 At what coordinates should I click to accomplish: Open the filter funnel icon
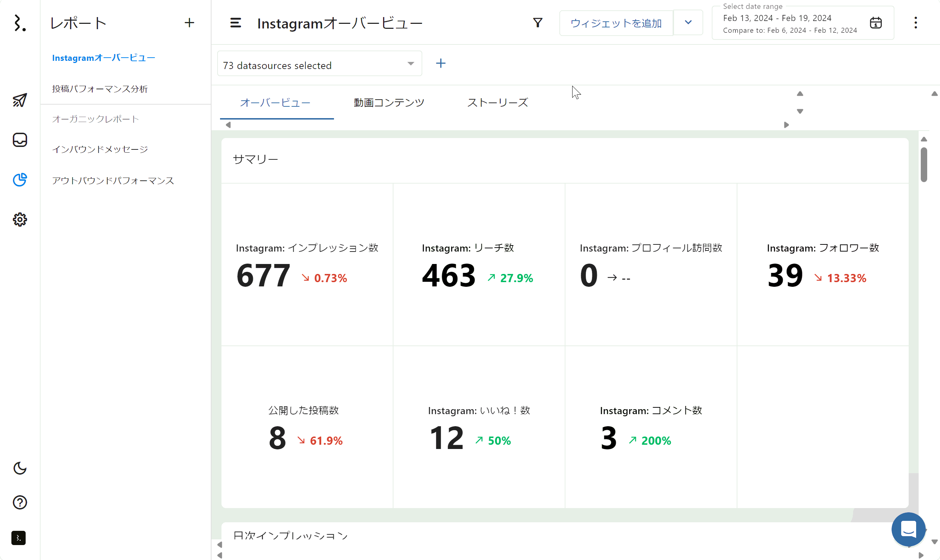pyautogui.click(x=537, y=23)
